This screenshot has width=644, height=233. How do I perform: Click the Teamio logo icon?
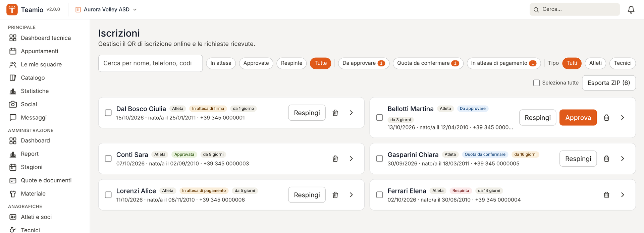pyautogui.click(x=12, y=9)
